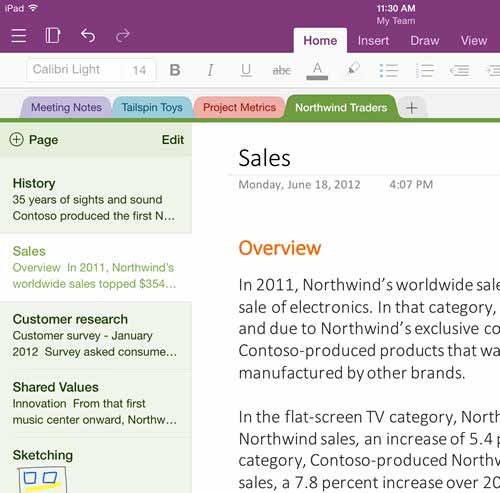Tap the Sketching page thumbnail drawing
Viewport: 500px width, 493px height.
42,479
